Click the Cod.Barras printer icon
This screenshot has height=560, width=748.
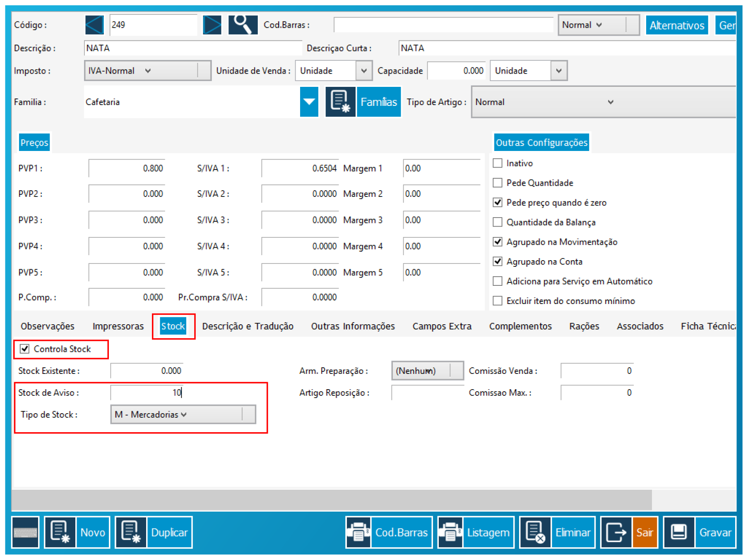click(358, 532)
